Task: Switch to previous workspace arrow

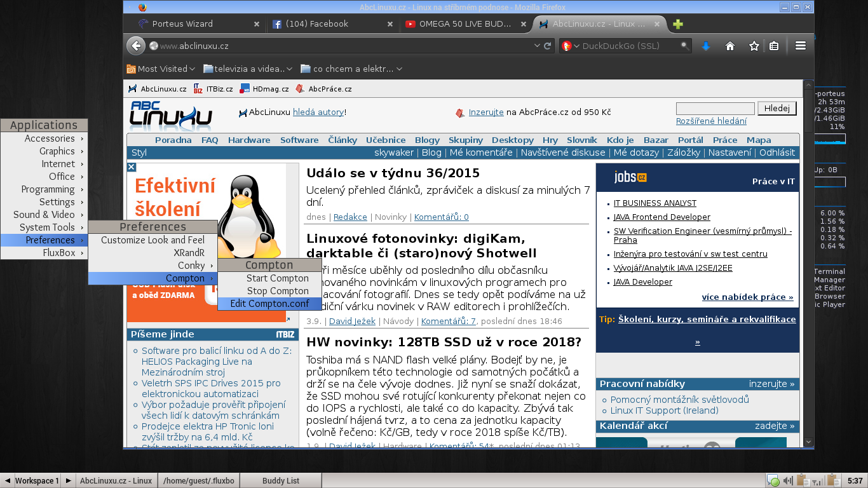Action: pos(7,480)
